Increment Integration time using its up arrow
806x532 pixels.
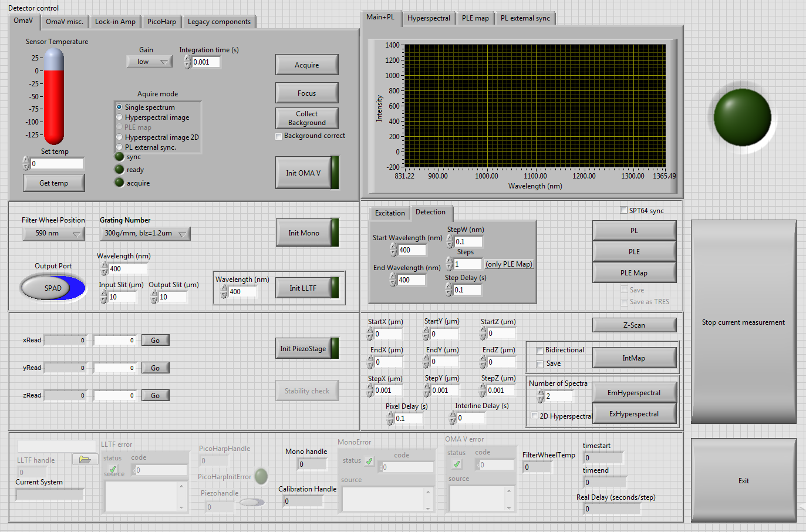tap(187, 58)
